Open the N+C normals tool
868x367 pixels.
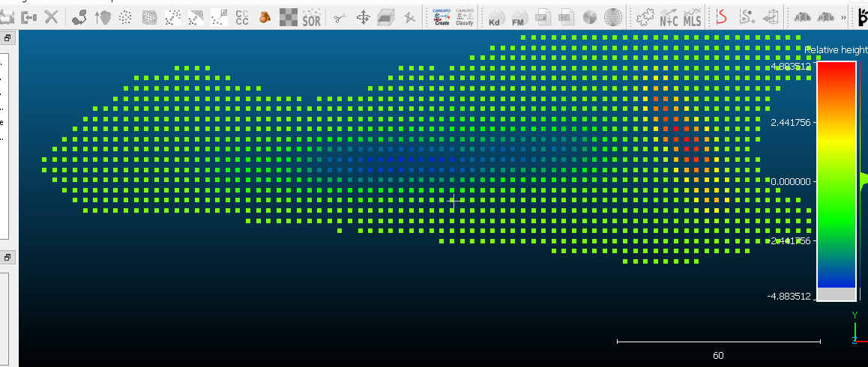click(669, 18)
